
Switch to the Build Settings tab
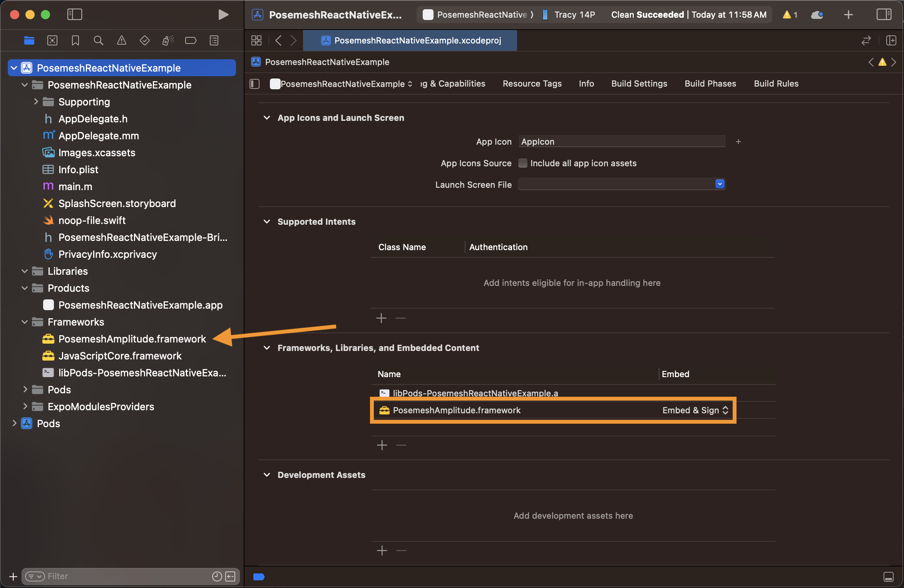coord(639,84)
